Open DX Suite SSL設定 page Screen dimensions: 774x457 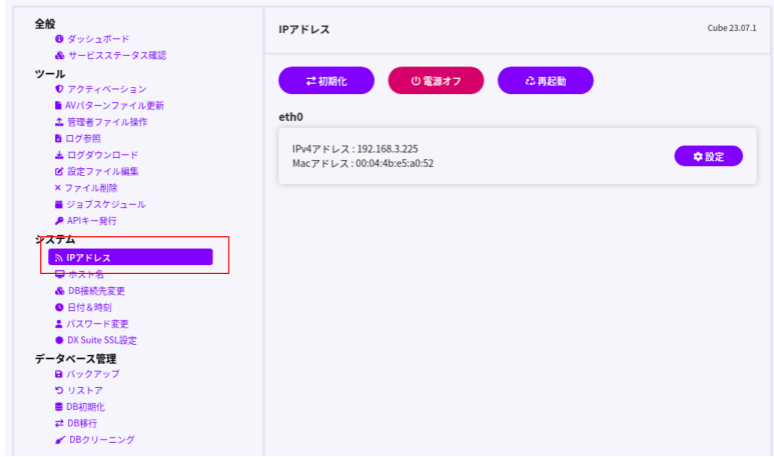click(101, 340)
